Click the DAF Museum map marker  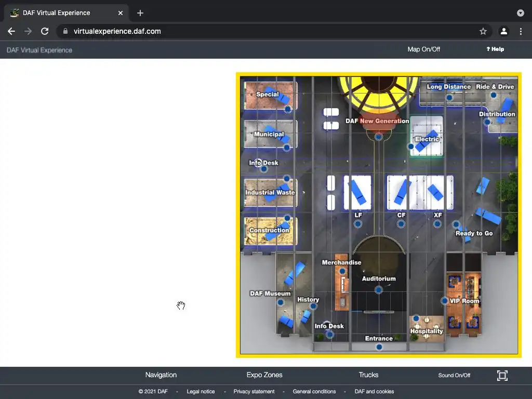[281, 302]
